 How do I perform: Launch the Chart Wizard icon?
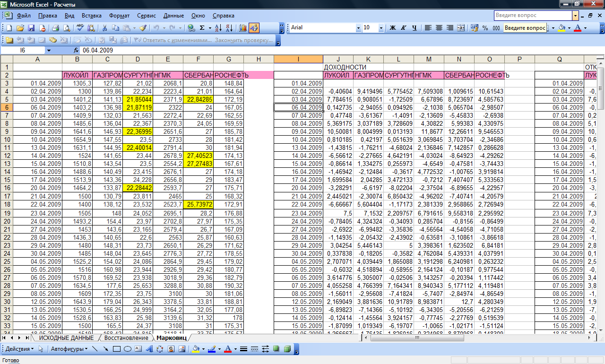point(242,28)
